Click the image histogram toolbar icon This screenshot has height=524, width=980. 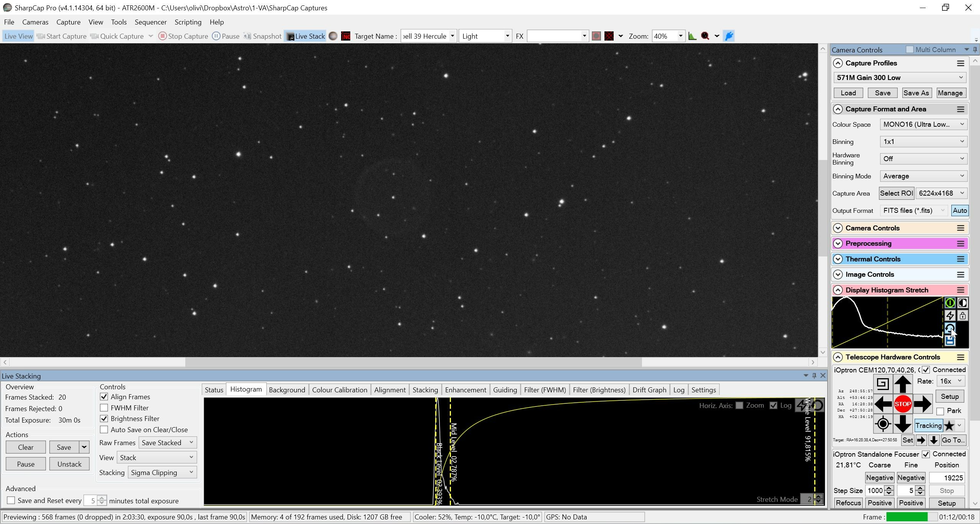coord(692,36)
